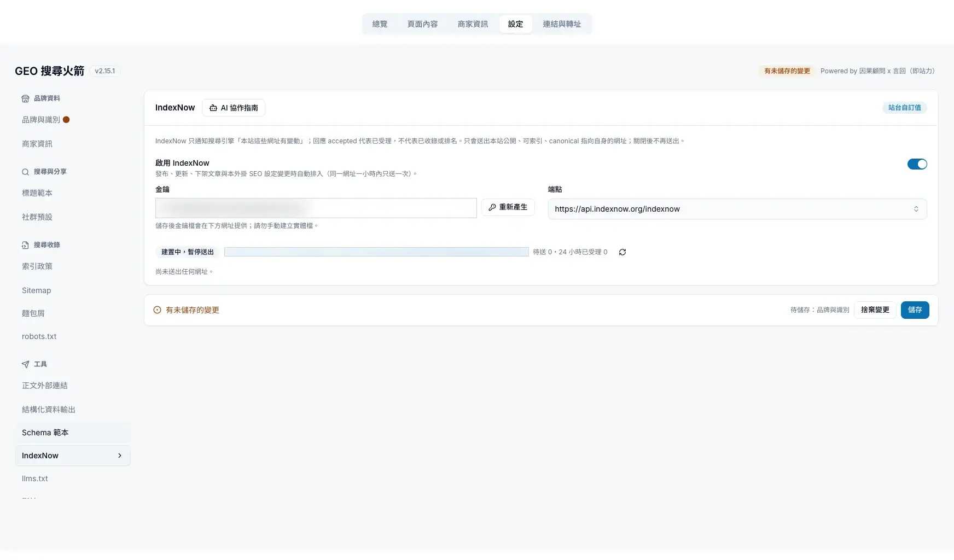Expand the IndexNow sidebar chevron

click(x=120, y=456)
